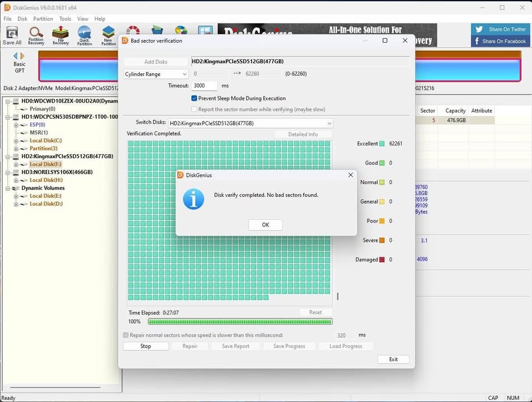Expand the ESP(0) partition node
The image size is (532, 402).
(x=16, y=125)
